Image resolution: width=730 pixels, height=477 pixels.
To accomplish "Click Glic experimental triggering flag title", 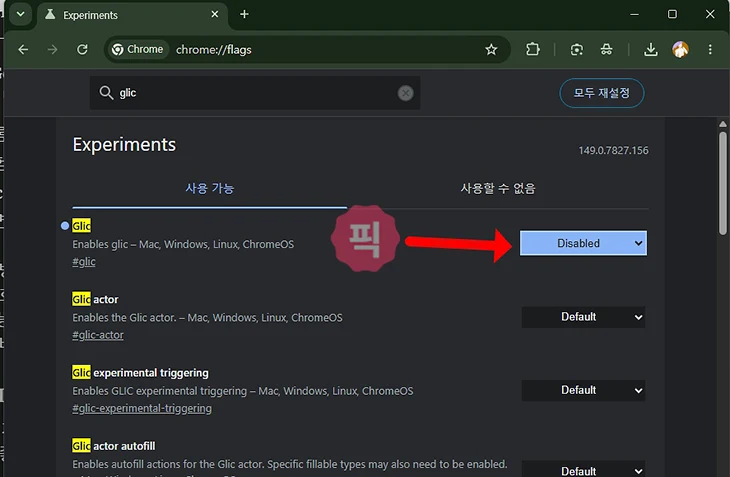I will (140, 373).
